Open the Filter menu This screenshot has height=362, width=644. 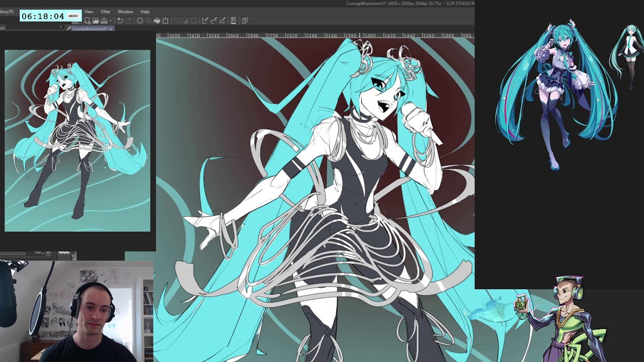point(106,12)
